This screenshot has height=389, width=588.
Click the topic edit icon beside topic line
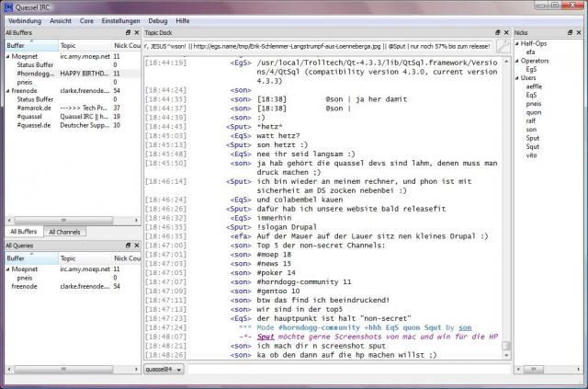[x=503, y=46]
